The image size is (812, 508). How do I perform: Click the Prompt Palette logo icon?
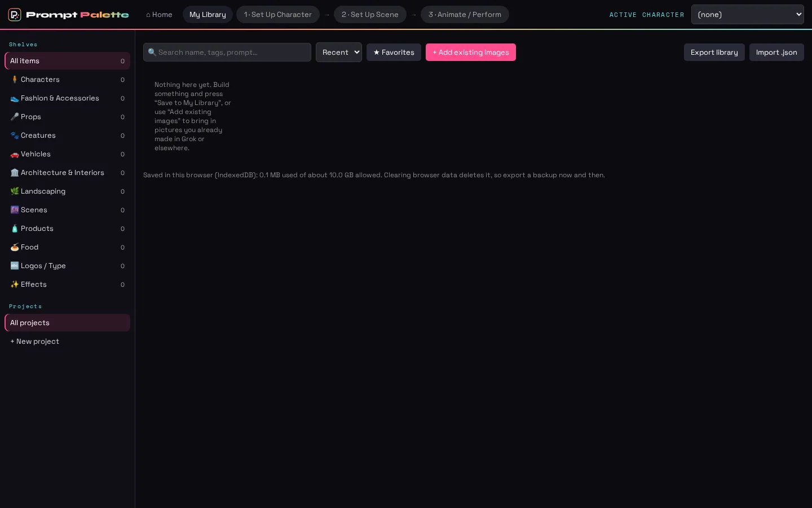15,15
